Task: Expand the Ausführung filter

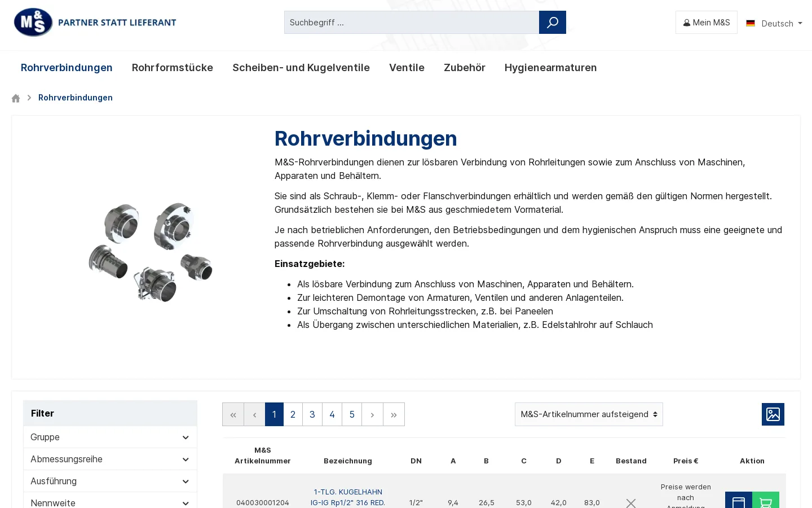Action: pos(110,481)
